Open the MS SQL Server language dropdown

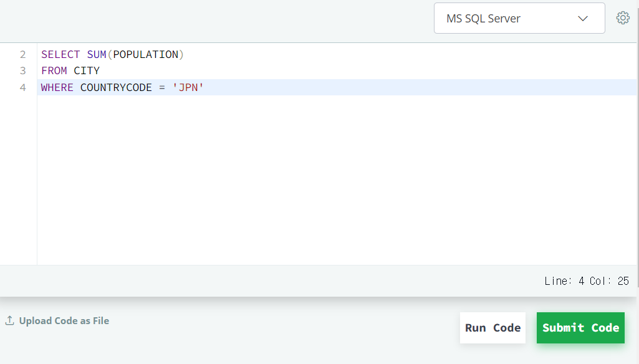(519, 18)
